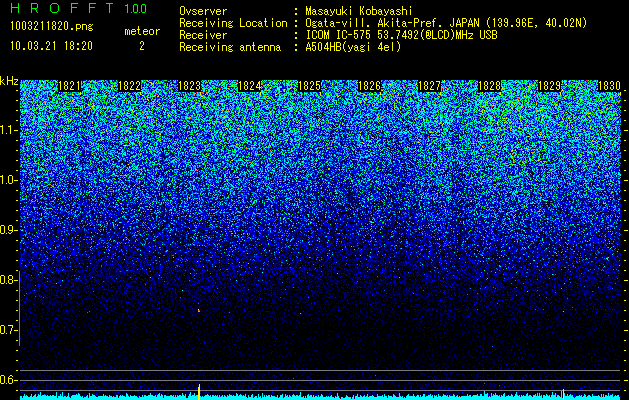Screen dimensions: 629x400
Task: Click the yellow spike near 1829
Action: (563, 394)
